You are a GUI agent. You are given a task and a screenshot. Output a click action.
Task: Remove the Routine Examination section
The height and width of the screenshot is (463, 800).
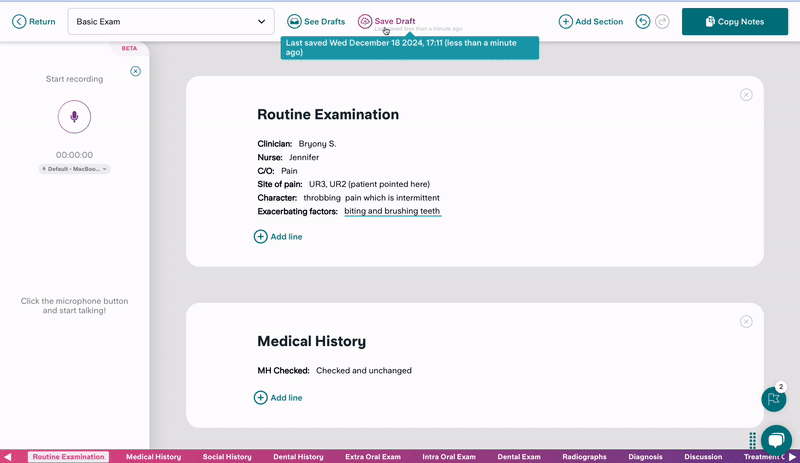click(x=746, y=95)
